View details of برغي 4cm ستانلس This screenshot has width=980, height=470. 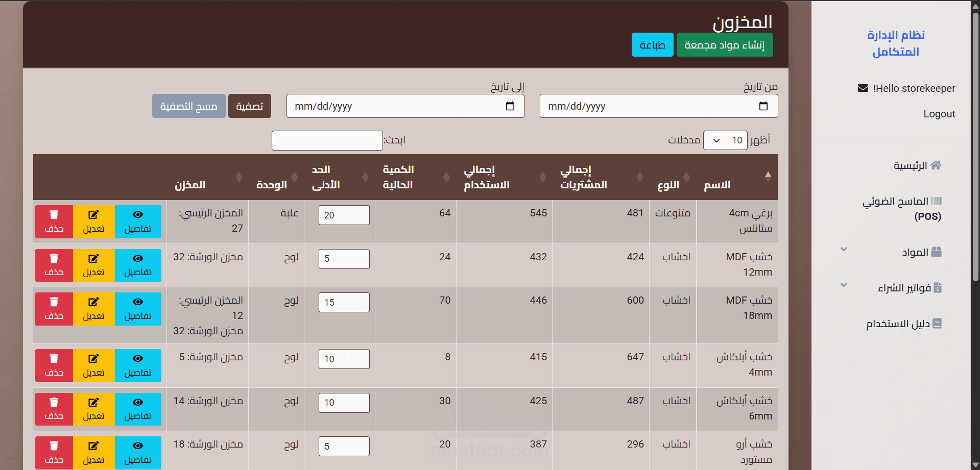coord(138,221)
